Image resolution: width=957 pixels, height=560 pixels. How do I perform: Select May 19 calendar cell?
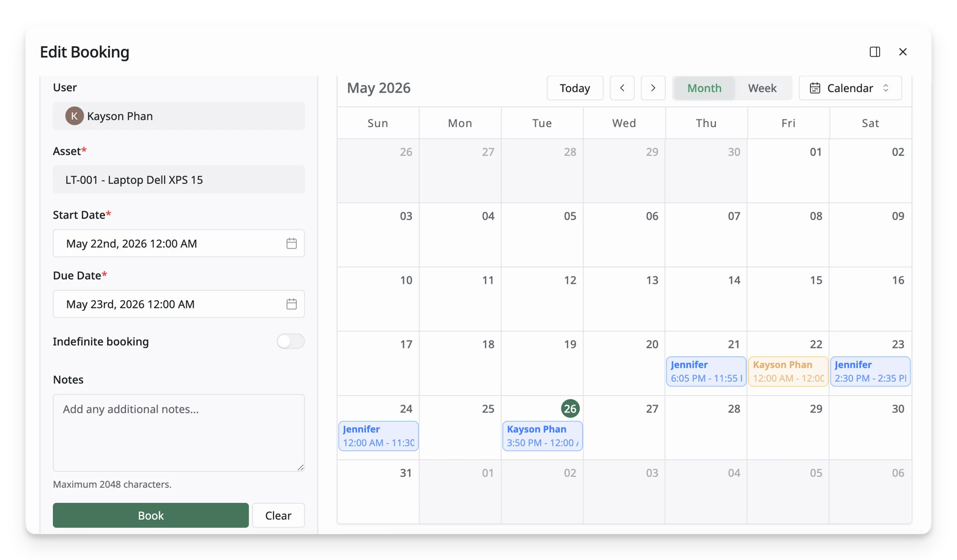542,363
